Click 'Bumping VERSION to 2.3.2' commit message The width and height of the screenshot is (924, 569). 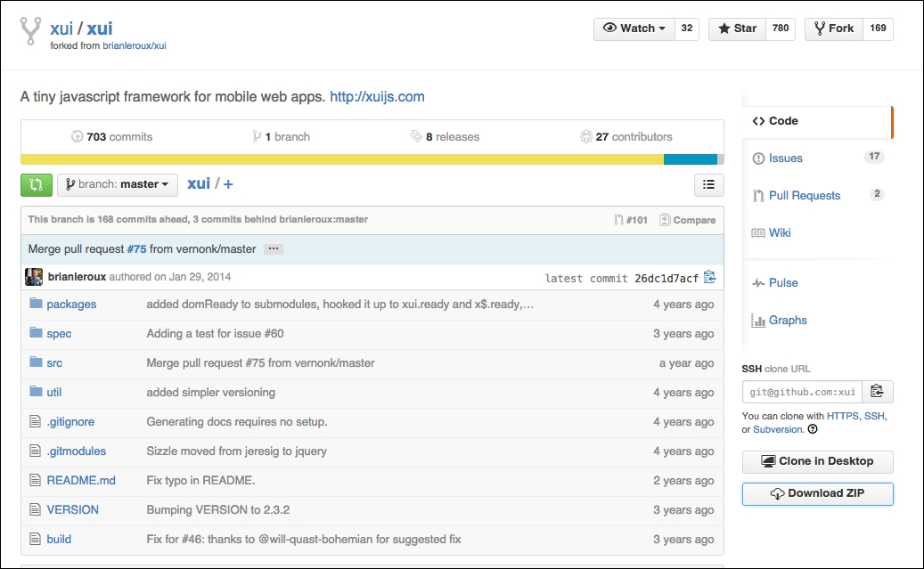tap(218, 510)
